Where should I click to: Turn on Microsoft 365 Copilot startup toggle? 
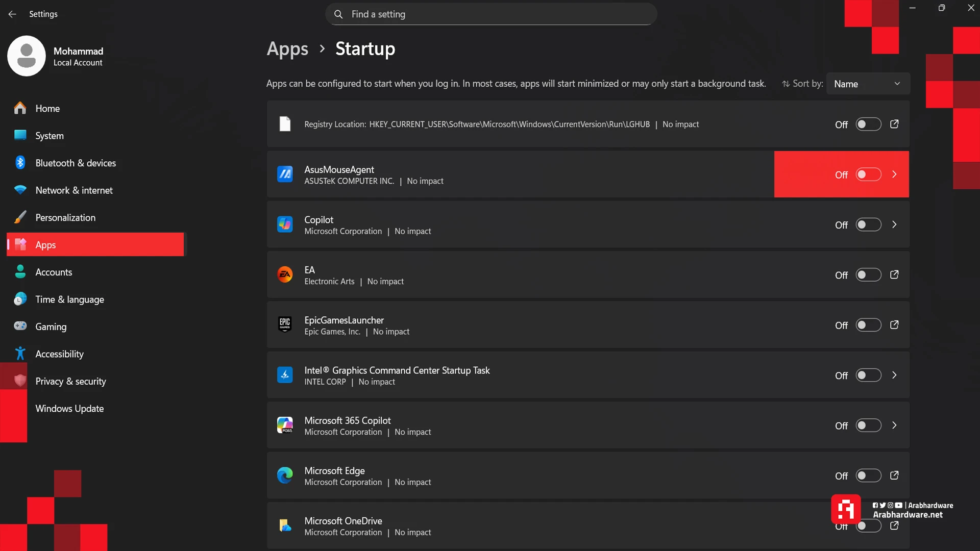click(868, 425)
